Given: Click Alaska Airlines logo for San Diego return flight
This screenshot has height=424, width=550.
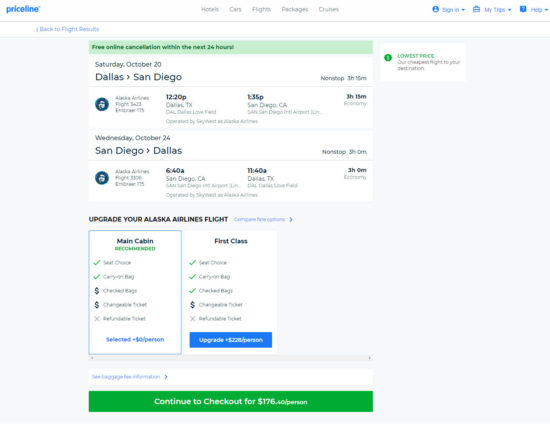Looking at the screenshot, I should point(102,178).
